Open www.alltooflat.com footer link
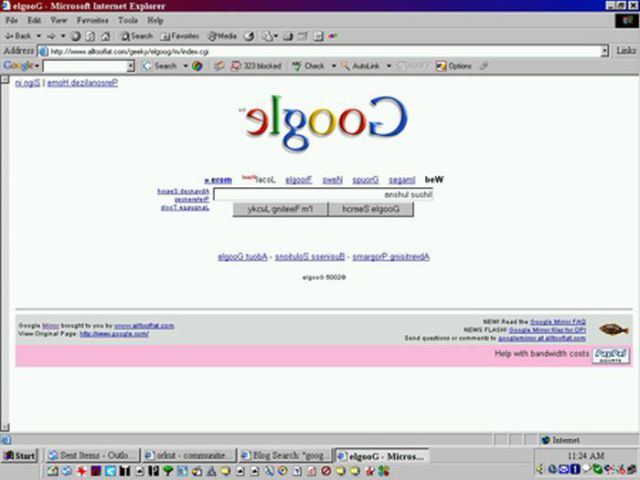Image resolution: width=640 pixels, height=480 pixels. tap(144, 326)
